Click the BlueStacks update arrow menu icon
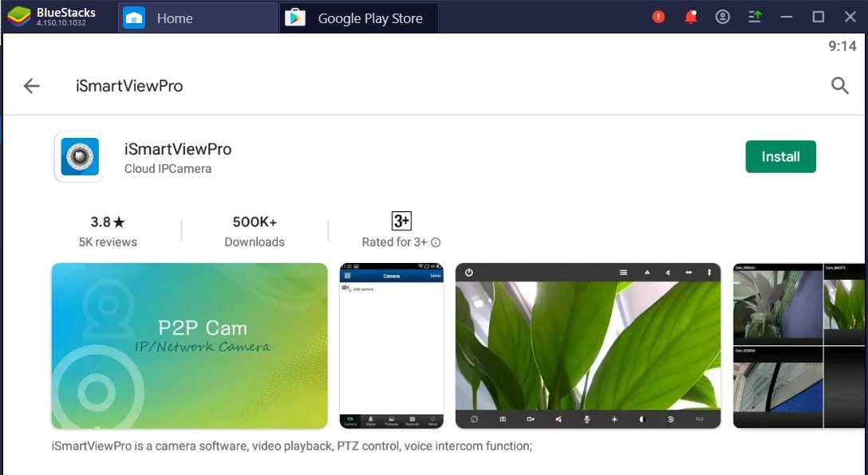Screen dimensions: 868x475 coord(755,18)
